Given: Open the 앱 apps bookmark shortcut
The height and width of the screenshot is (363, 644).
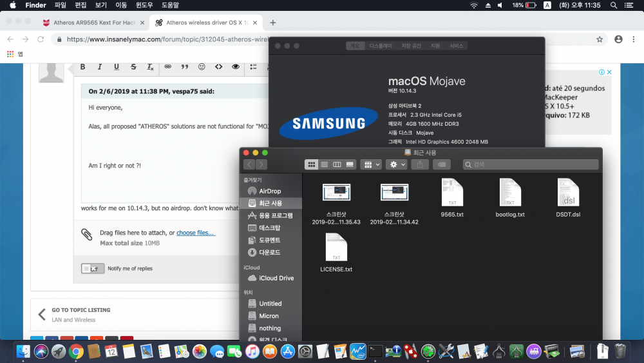Looking at the screenshot, I should [15, 54].
